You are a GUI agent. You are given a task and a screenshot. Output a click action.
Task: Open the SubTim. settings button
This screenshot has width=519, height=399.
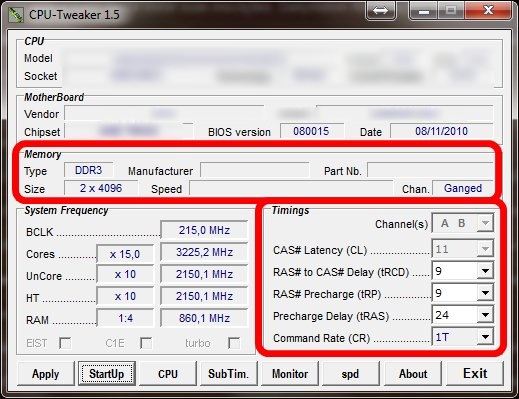(x=229, y=374)
